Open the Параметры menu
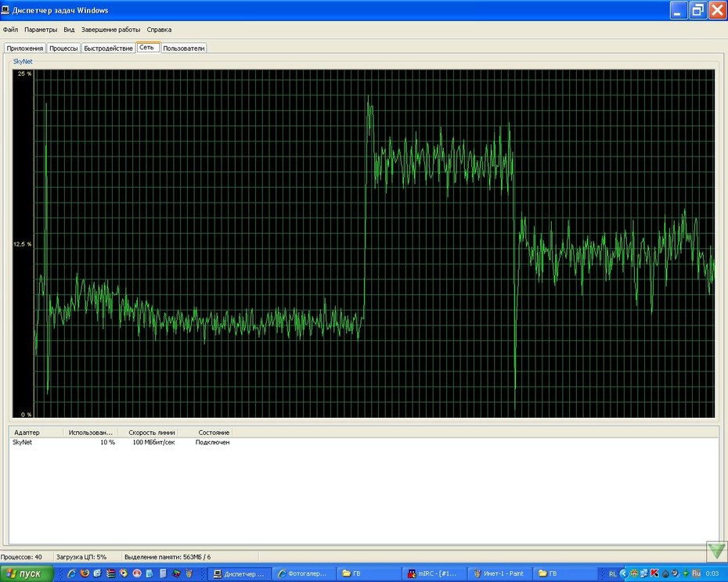Viewport: 728px width, 582px height. 41,30
